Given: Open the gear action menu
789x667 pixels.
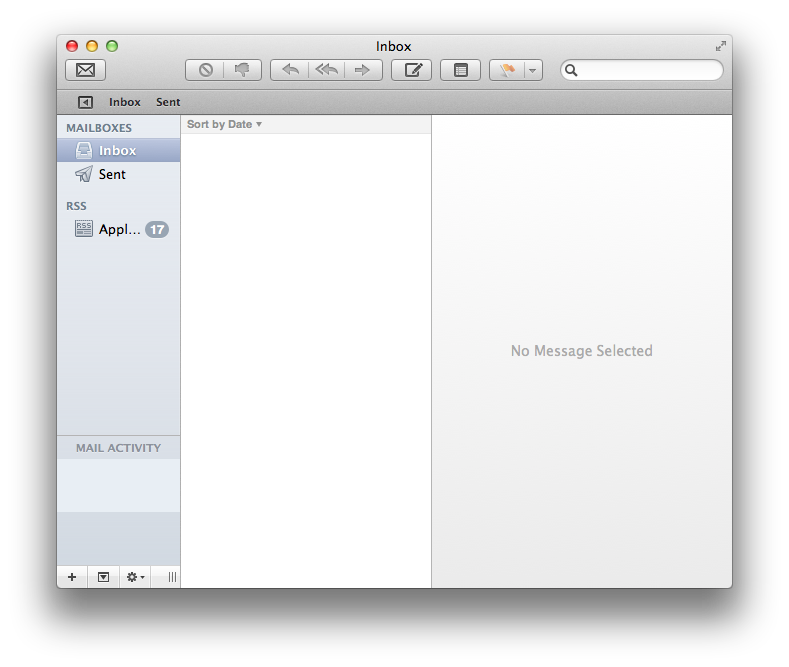Looking at the screenshot, I should pyautogui.click(x=134, y=577).
